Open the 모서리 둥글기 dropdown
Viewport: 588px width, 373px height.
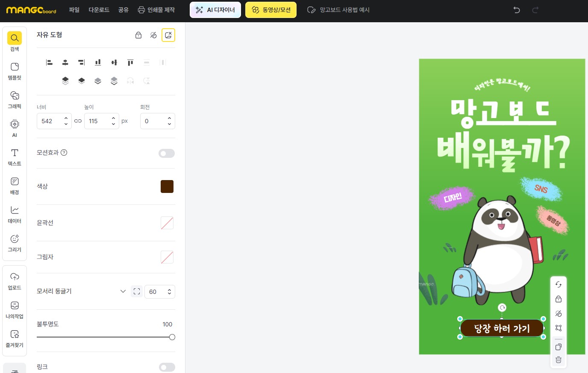pos(123,291)
